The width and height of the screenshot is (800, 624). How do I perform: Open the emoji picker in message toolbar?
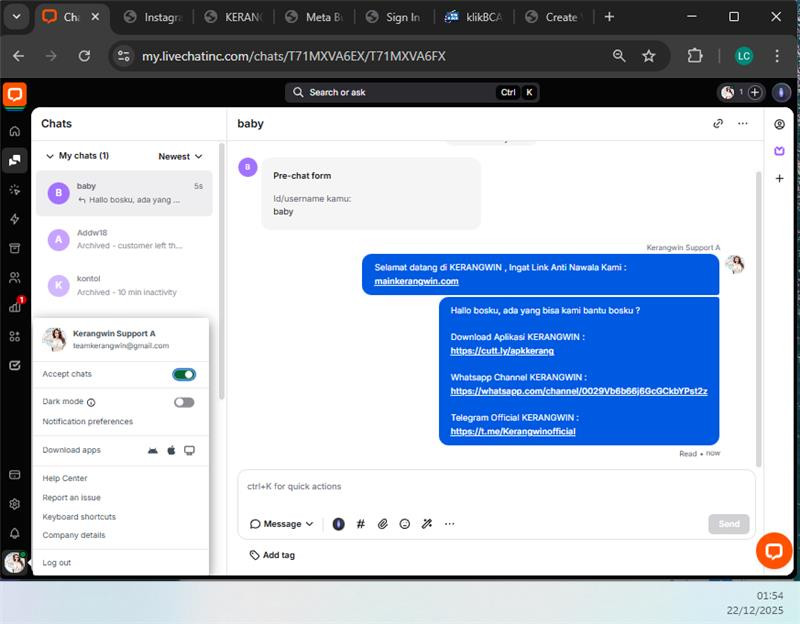(405, 524)
